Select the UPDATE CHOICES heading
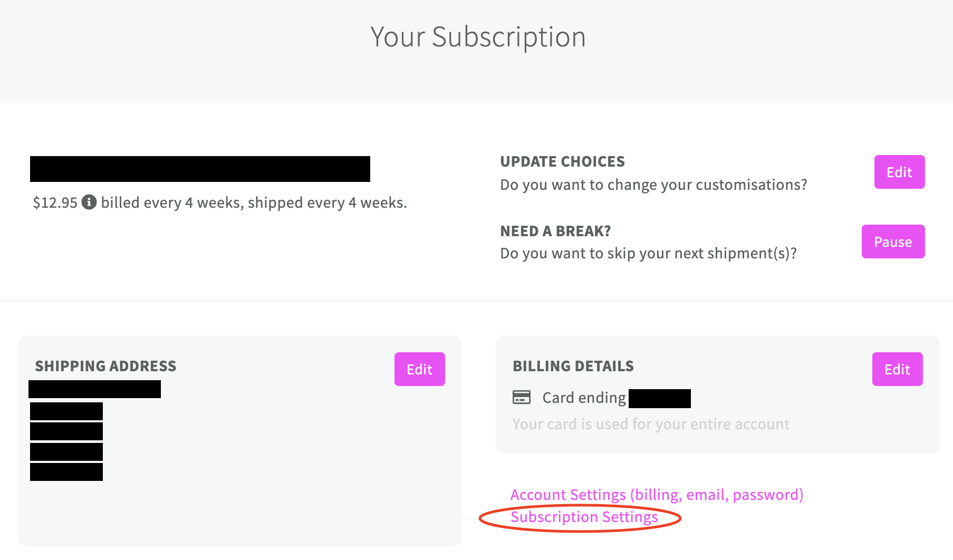 coord(562,161)
